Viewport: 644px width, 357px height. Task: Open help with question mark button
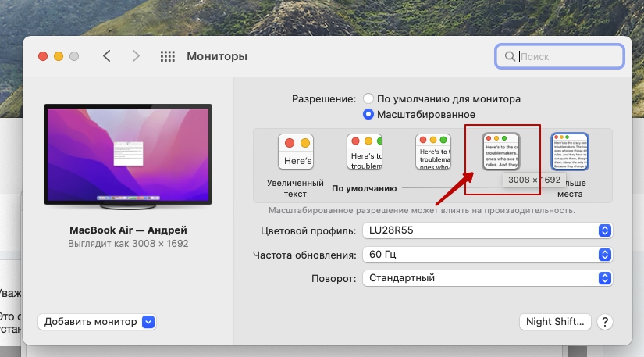tap(605, 322)
